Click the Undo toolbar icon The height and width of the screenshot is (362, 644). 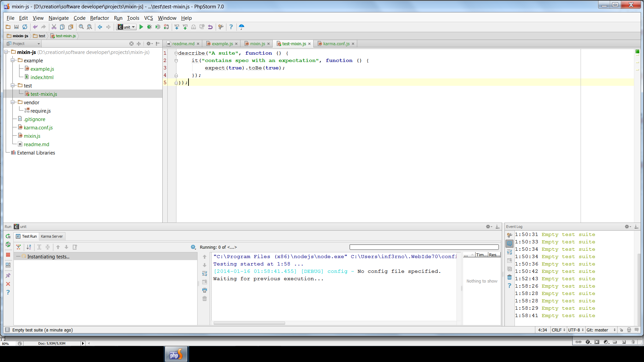[35, 27]
